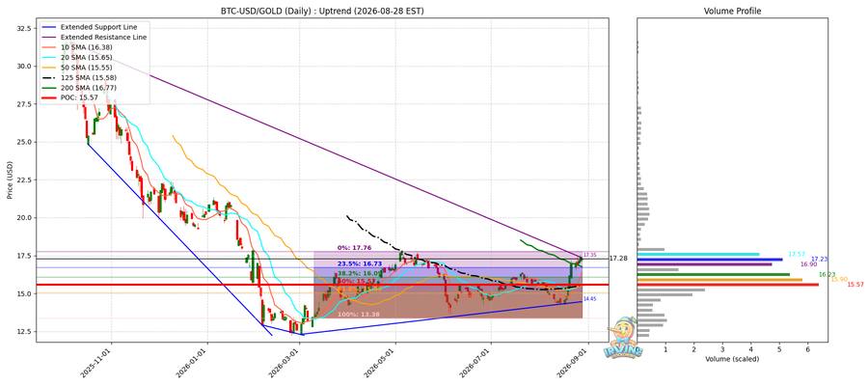Click the 32.5 price axis tick label
Viewport: 868px width, 386px height.
[25, 27]
